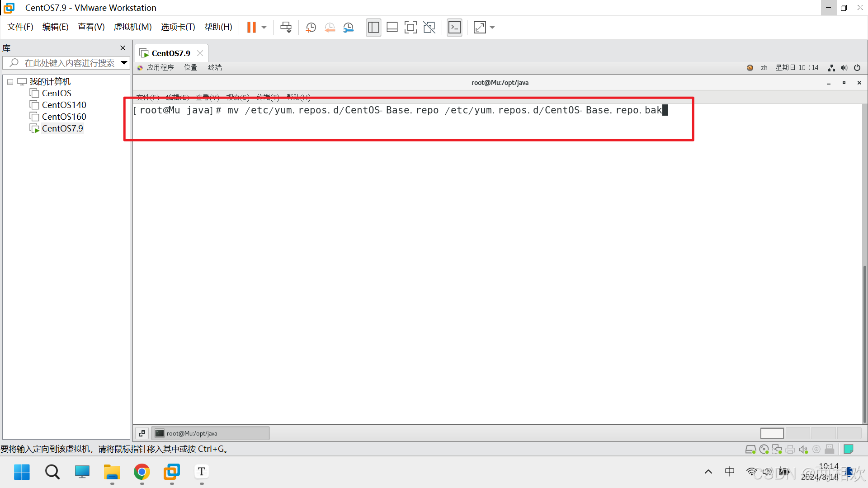The width and height of the screenshot is (868, 488).
Task: Open the snapshot manager icon
Action: point(349,28)
